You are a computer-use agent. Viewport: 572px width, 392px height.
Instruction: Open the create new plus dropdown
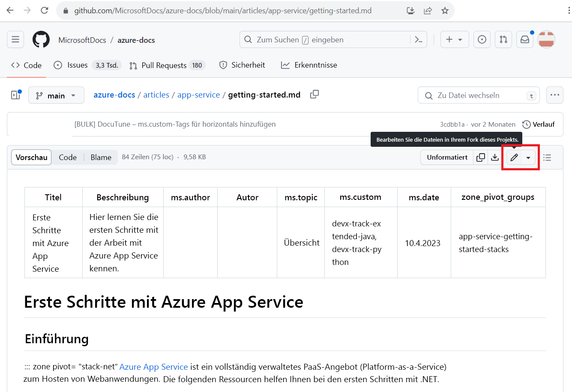pyautogui.click(x=455, y=39)
